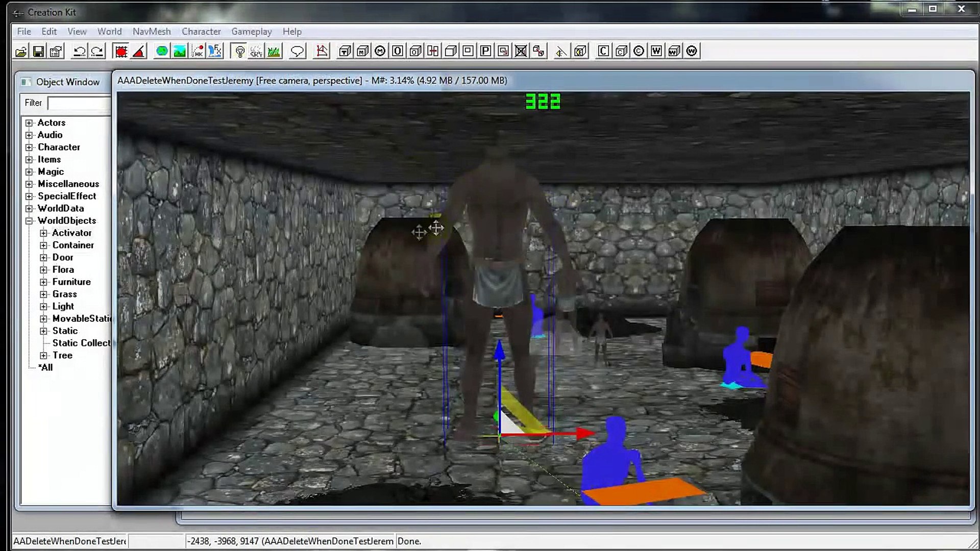
Task: Click the Save floppy disk icon
Action: [x=38, y=51]
